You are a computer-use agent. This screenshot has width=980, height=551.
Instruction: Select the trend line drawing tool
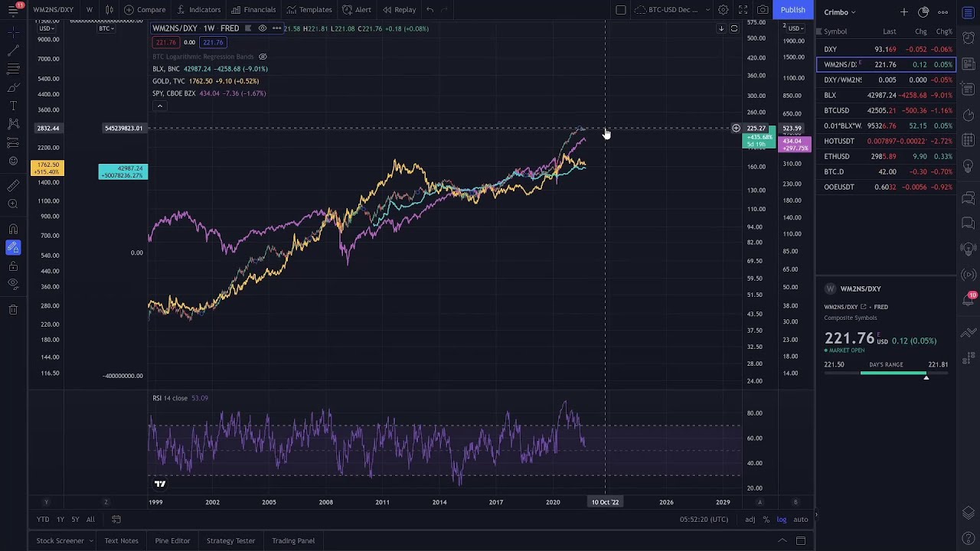(13, 50)
